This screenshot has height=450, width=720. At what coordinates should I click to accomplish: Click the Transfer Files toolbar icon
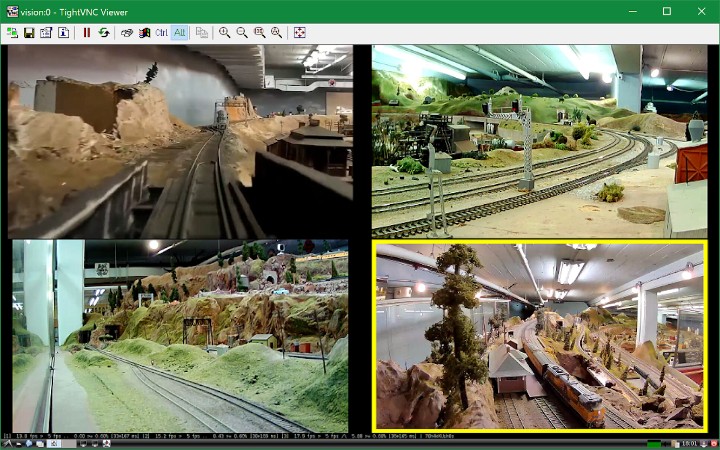202,33
